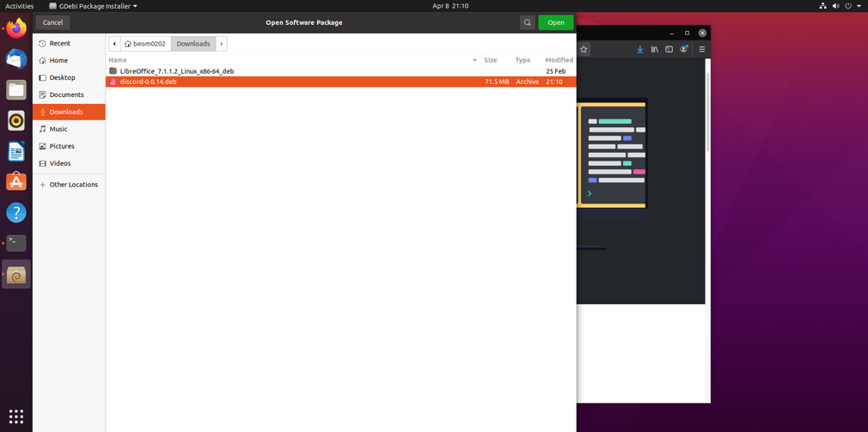Open Ubuntu Software from the dock
This screenshot has width=868, height=432.
[16, 182]
